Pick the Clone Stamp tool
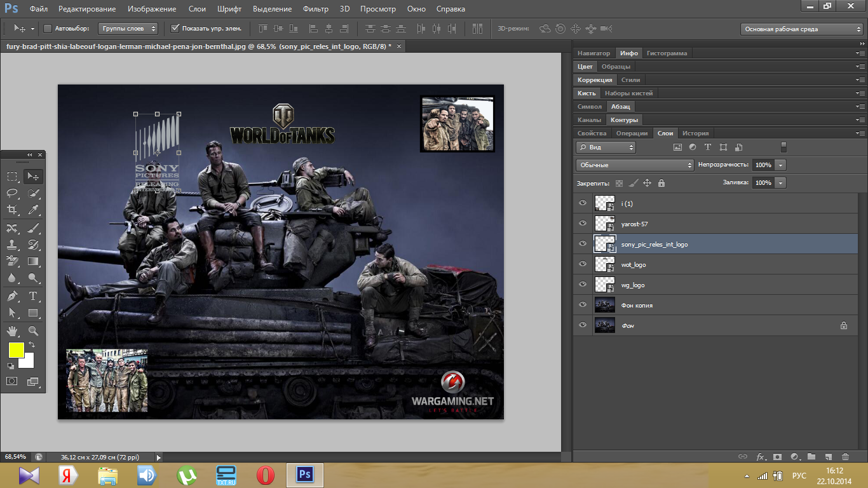Screen dimensions: 868x488 pos(12,245)
